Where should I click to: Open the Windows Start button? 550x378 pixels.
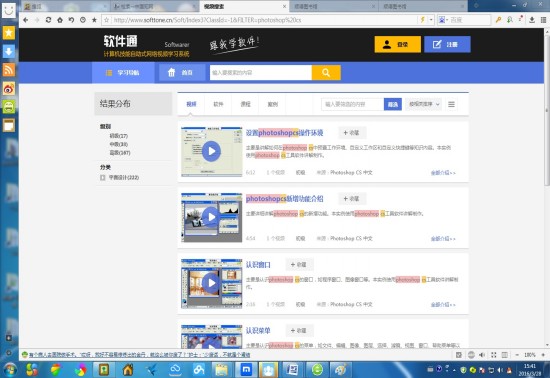point(10,370)
